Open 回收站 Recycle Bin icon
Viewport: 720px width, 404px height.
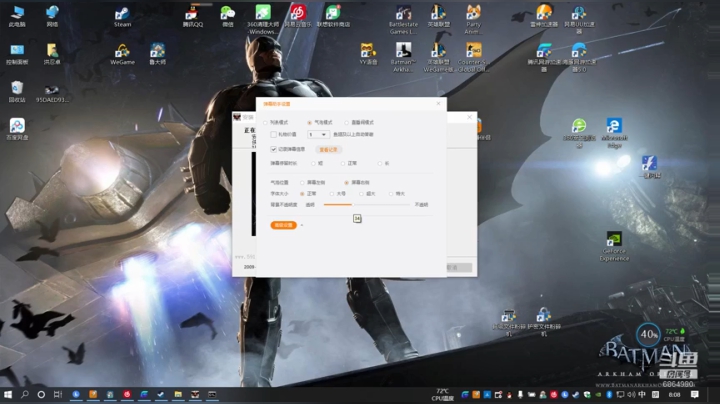point(17,92)
